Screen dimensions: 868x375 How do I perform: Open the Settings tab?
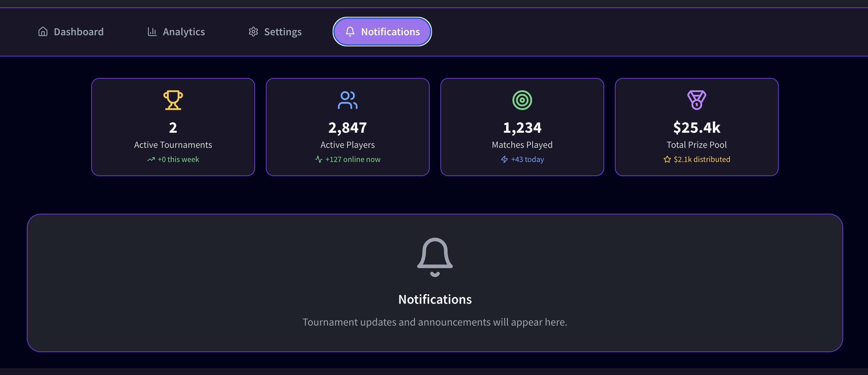click(275, 32)
